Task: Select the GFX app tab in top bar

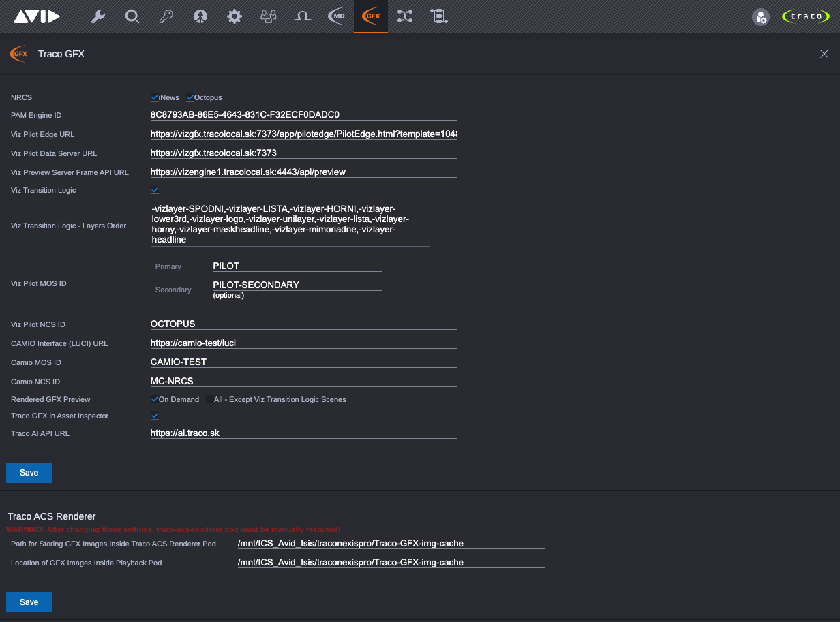Action: [x=371, y=16]
